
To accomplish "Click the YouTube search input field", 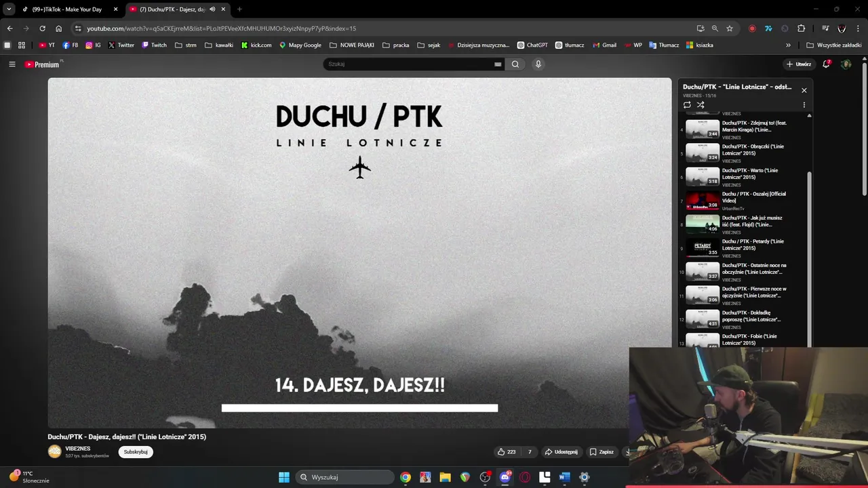I will [x=409, y=64].
